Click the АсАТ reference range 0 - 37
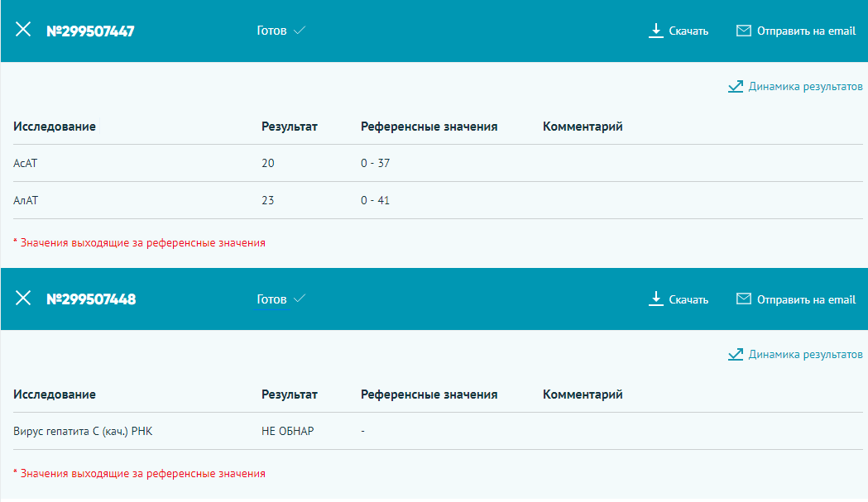 (x=375, y=163)
